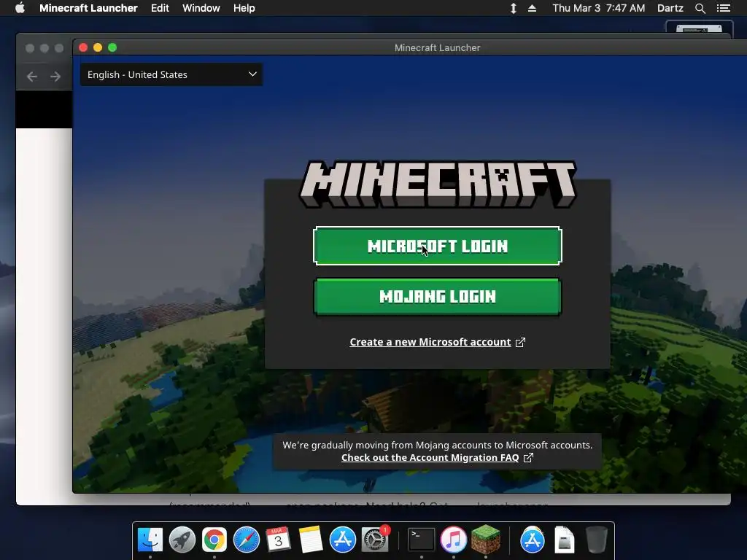Viewport: 747px width, 560px height.
Task: Open Finder from the dock
Action: coord(150,540)
